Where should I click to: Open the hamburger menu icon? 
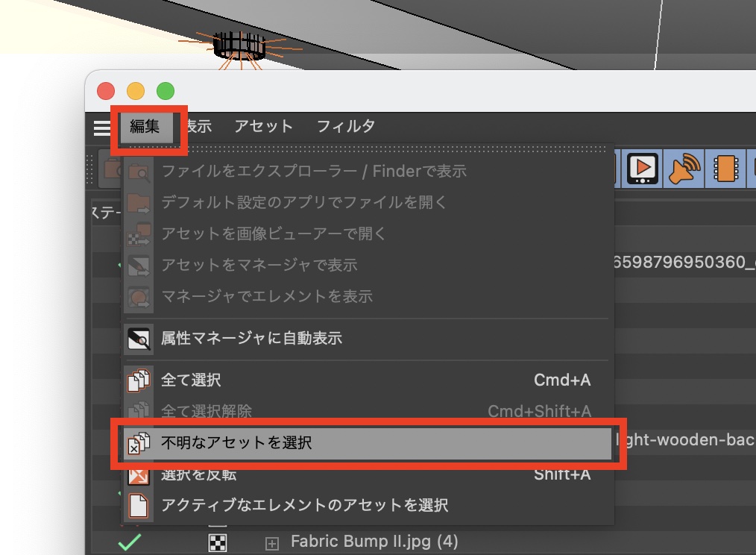tap(101, 127)
